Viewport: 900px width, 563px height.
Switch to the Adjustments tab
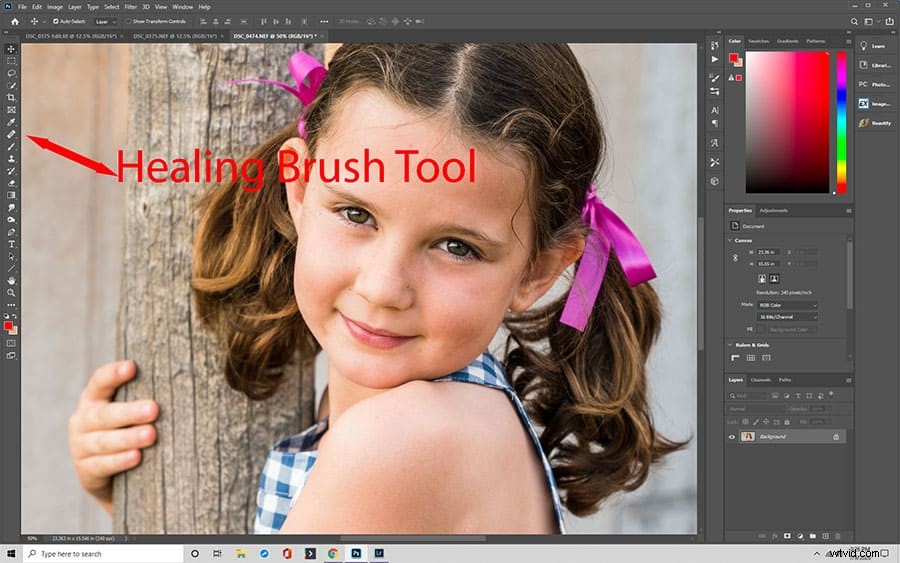tap(773, 211)
